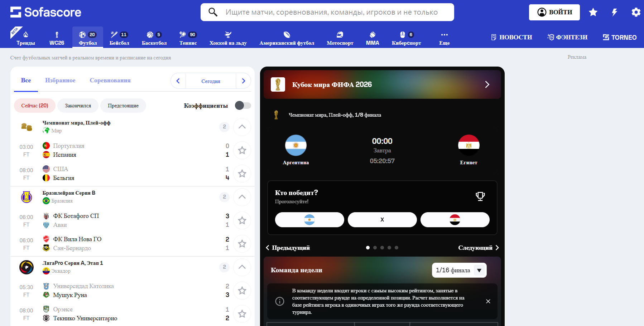Open the НОВОСТИ link
The height and width of the screenshot is (326, 644).
pyautogui.click(x=511, y=37)
